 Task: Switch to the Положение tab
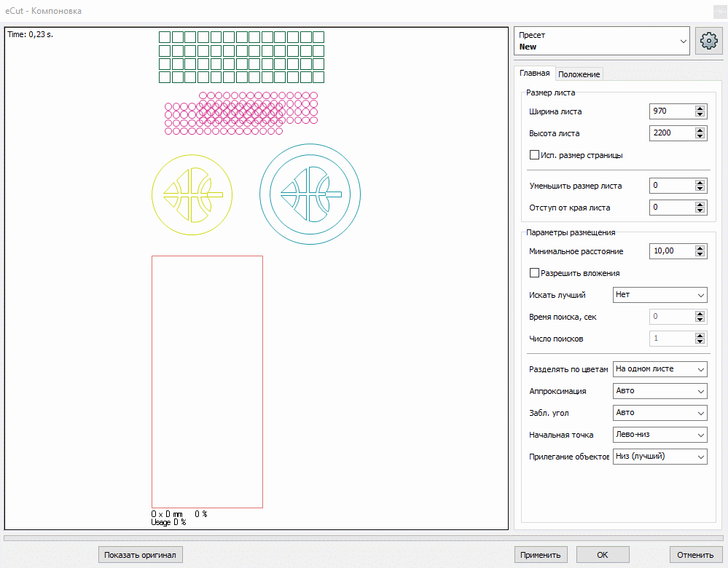[x=579, y=74]
